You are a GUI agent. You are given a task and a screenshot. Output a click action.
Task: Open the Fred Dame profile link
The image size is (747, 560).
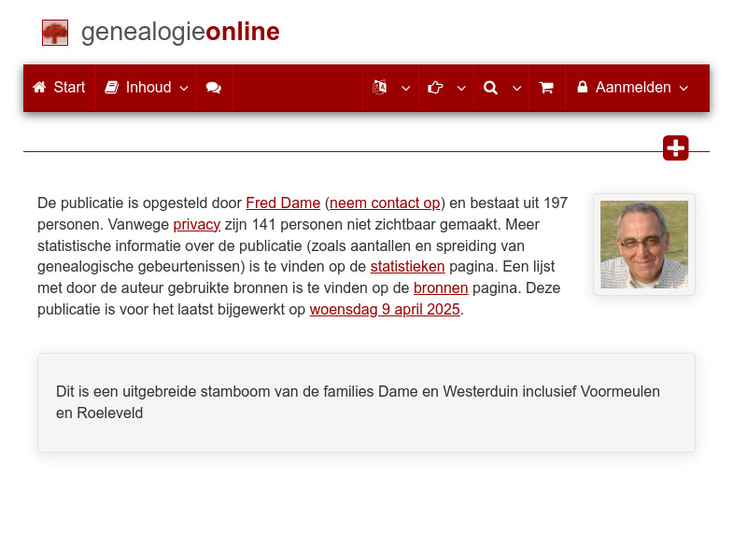283,203
